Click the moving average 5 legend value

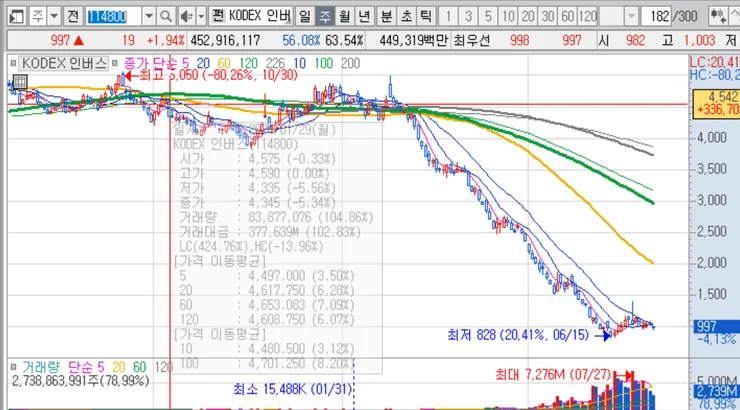(x=185, y=63)
